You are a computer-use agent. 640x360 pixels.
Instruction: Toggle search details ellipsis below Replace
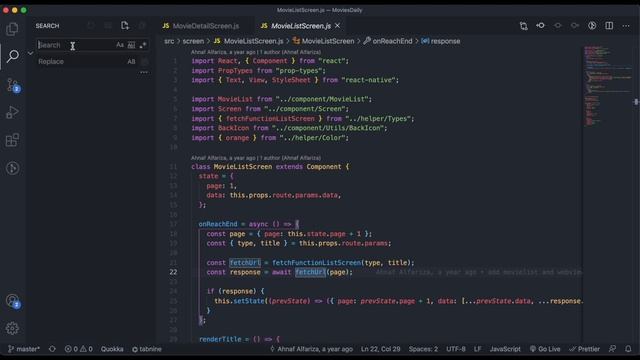click(144, 72)
